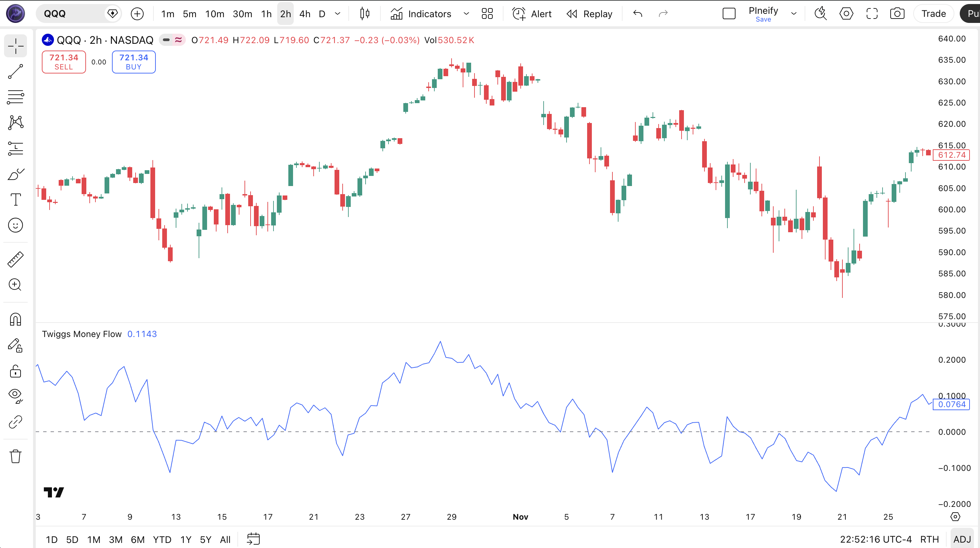
Task: Click the drawings sync link icon
Action: pyautogui.click(x=16, y=422)
